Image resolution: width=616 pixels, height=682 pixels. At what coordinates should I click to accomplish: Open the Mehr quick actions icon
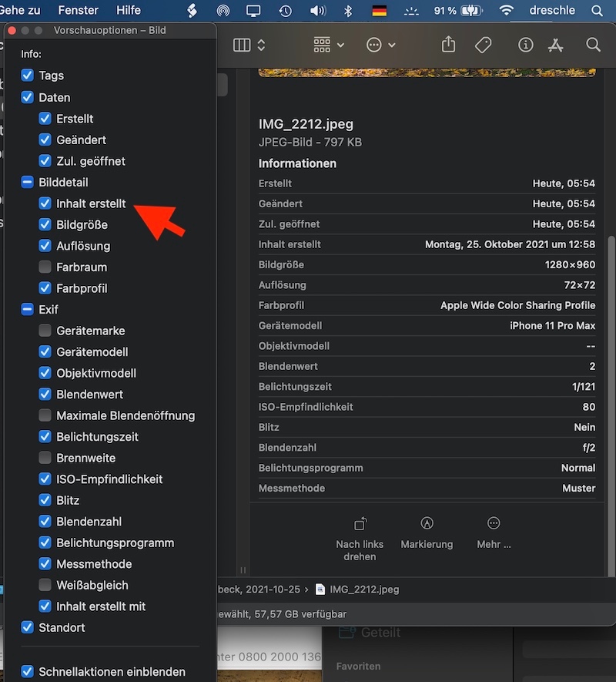[494, 524]
